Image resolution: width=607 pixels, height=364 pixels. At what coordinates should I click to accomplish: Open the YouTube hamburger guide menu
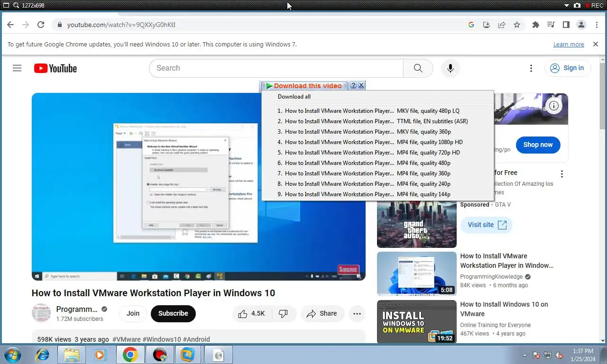(x=17, y=68)
